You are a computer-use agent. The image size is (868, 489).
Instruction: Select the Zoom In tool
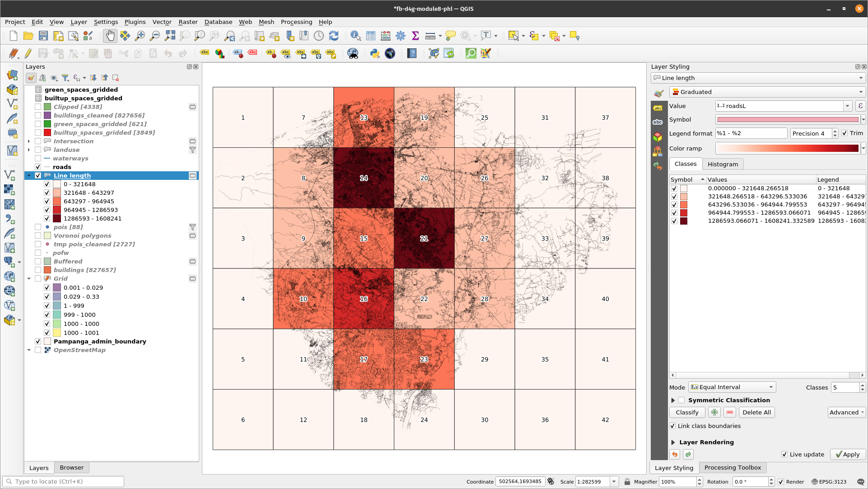[140, 36]
